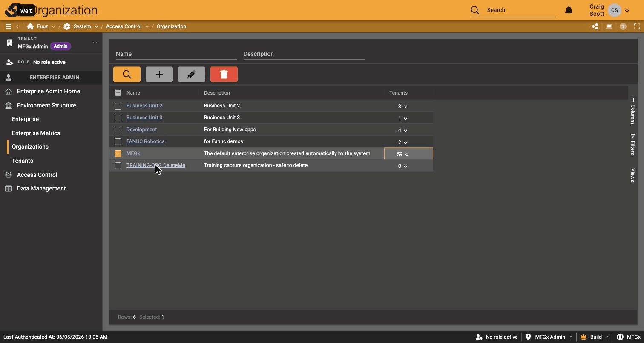Check the Business Unit 2 row checkbox

tap(118, 106)
